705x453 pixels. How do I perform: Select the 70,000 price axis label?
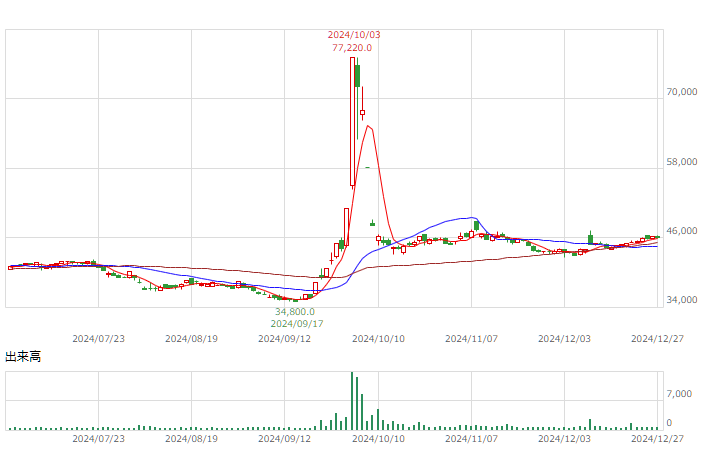[682, 92]
